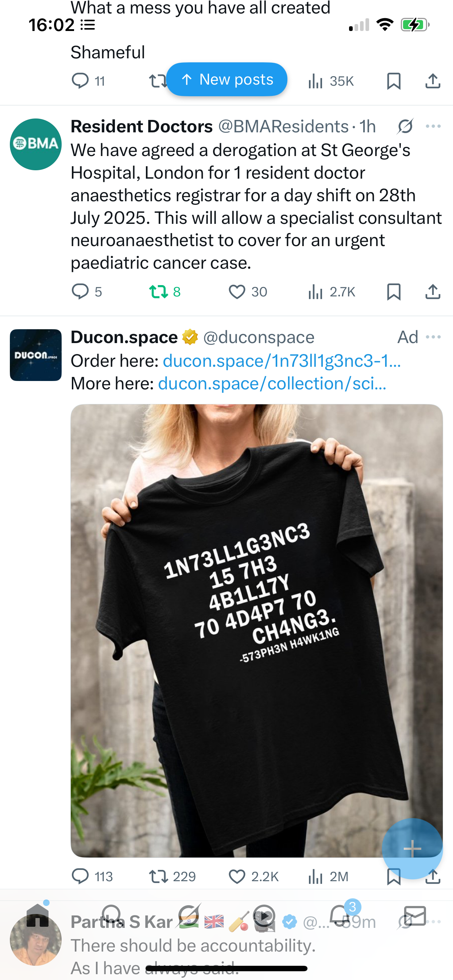Open the black t-shirt ad image

[x=256, y=630]
